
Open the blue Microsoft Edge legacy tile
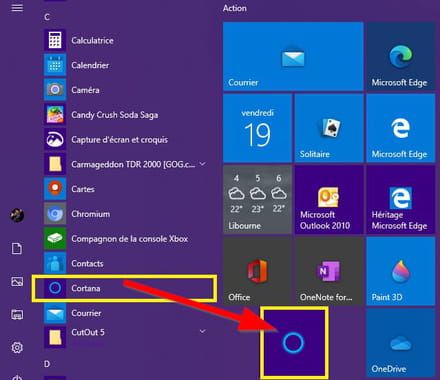(400, 128)
